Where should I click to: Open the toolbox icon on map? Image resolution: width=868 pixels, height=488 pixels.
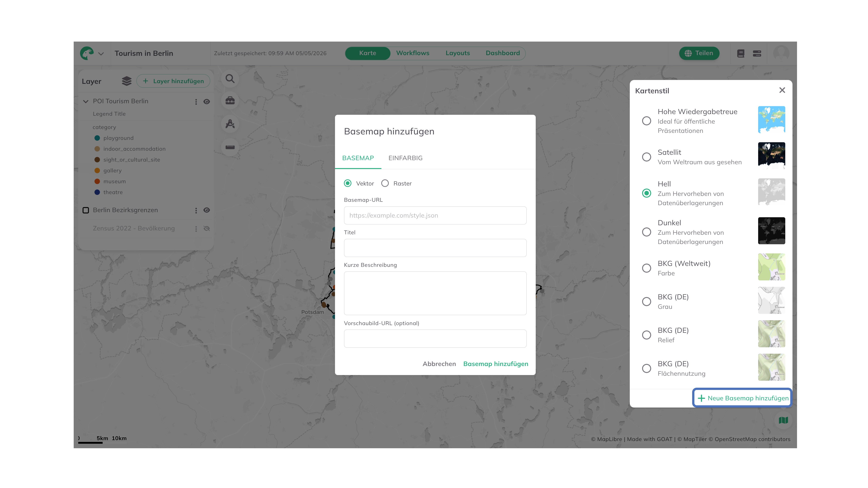[x=230, y=101]
